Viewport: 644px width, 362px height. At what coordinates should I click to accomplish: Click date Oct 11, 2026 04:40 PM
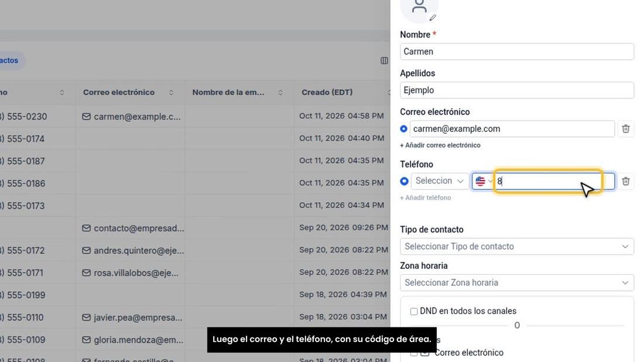(x=341, y=138)
